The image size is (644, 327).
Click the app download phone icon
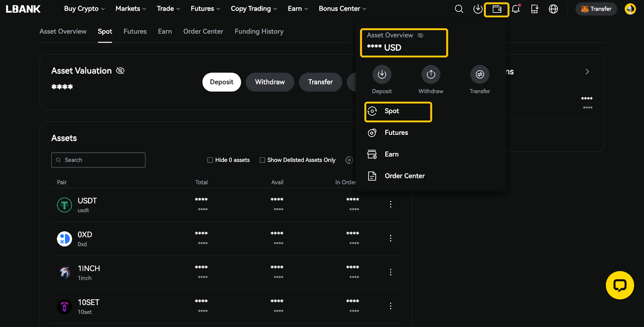(x=535, y=9)
